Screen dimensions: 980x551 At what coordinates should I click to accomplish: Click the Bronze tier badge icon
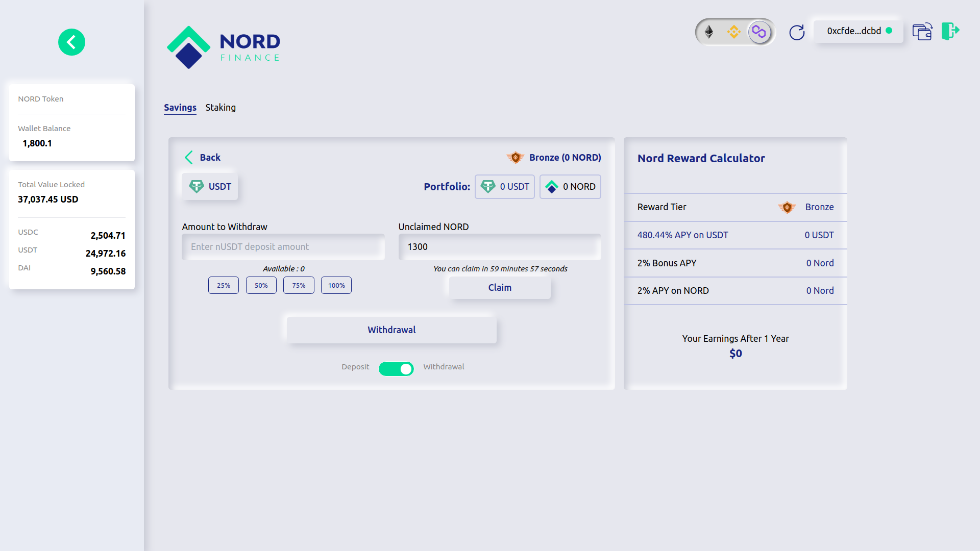[516, 158]
